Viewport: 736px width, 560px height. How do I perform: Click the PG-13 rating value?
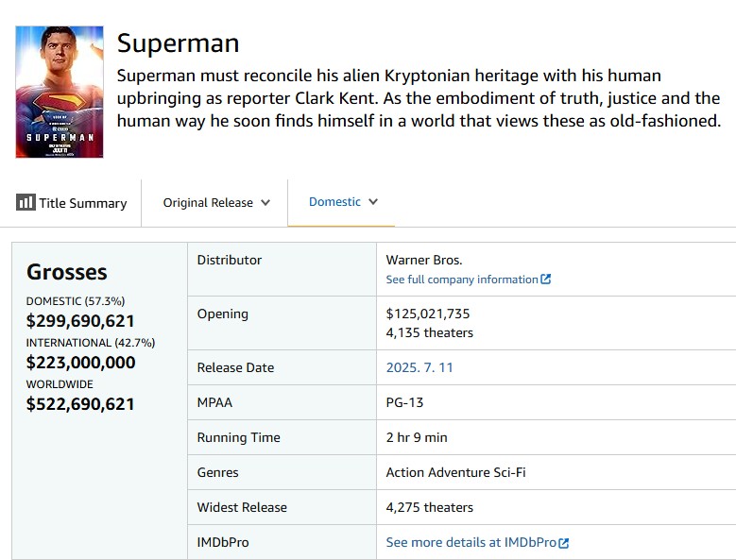point(404,402)
